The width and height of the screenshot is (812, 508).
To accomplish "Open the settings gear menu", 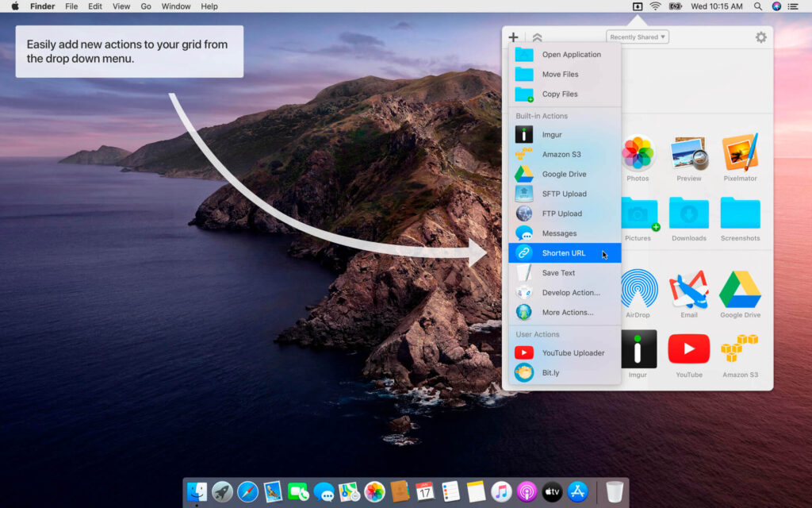I will point(760,37).
